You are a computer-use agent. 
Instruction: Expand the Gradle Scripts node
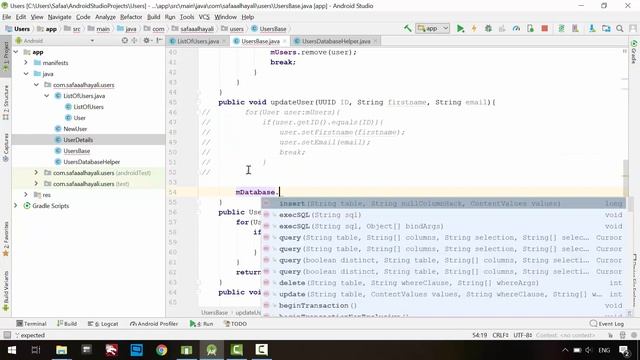pyautogui.click(x=16, y=206)
